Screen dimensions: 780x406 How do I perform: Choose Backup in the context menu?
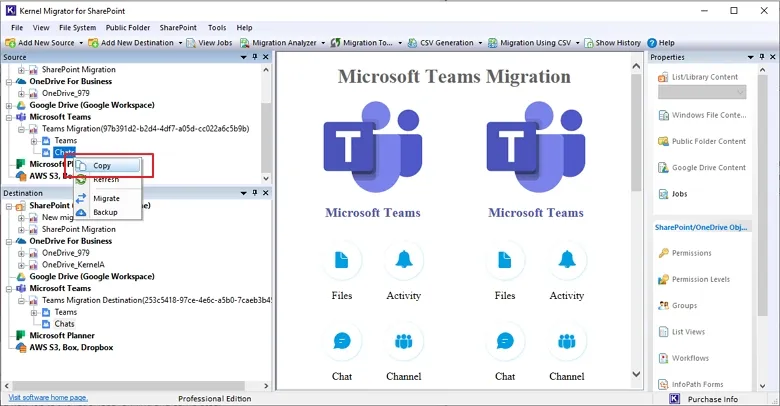coord(107,212)
